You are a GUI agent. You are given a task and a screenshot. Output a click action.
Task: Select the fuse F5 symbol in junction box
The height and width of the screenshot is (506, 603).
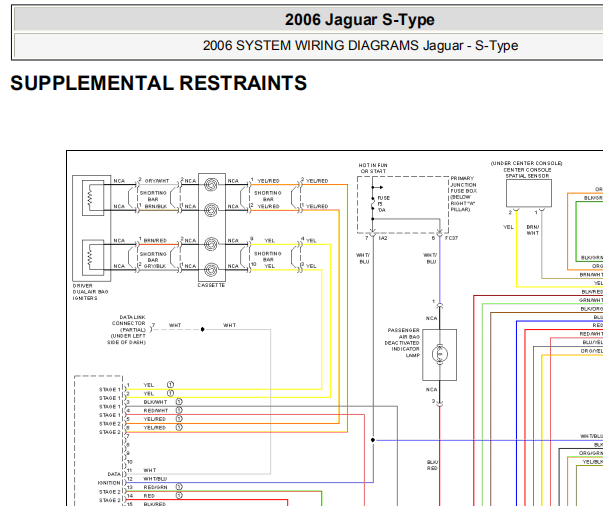[x=372, y=203]
